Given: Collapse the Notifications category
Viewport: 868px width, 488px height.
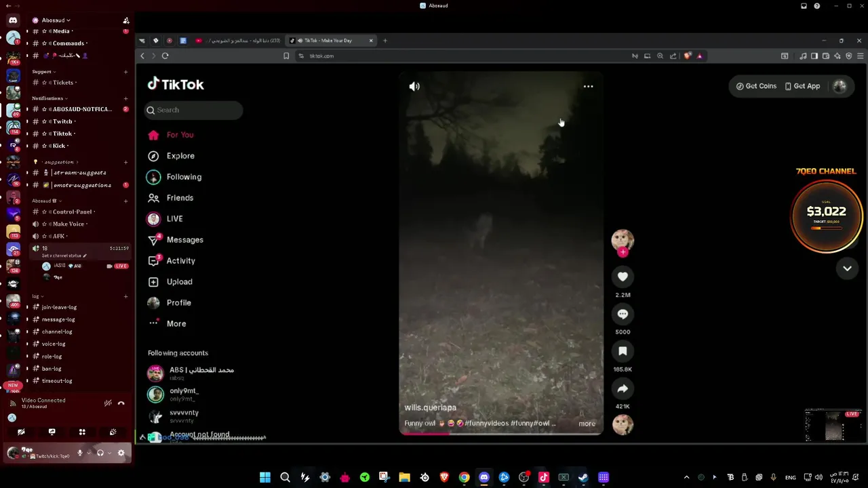Looking at the screenshot, I should pyautogui.click(x=50, y=98).
